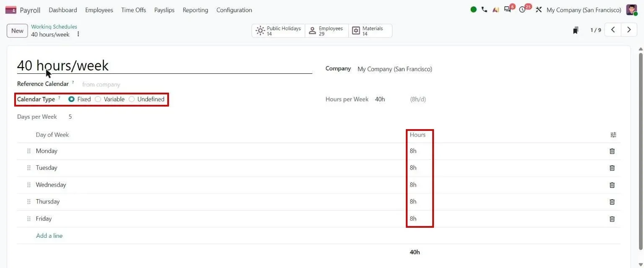
Task: Click the 8h hours cell for Friday
Action: coord(413,219)
